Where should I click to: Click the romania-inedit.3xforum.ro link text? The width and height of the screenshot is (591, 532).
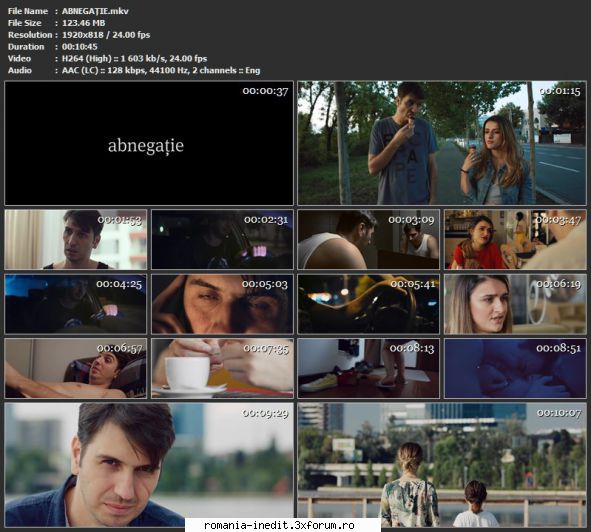tap(279, 525)
